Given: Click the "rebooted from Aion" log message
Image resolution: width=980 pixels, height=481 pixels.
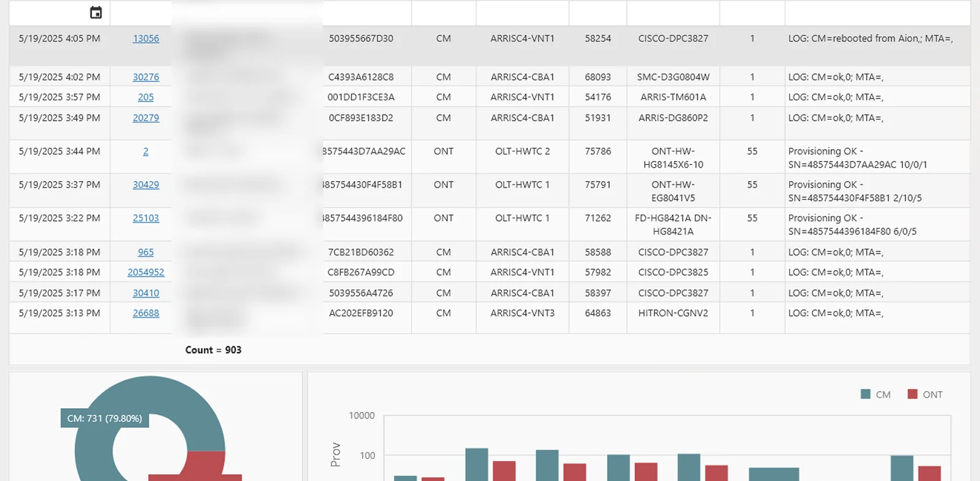Looking at the screenshot, I should [x=870, y=39].
